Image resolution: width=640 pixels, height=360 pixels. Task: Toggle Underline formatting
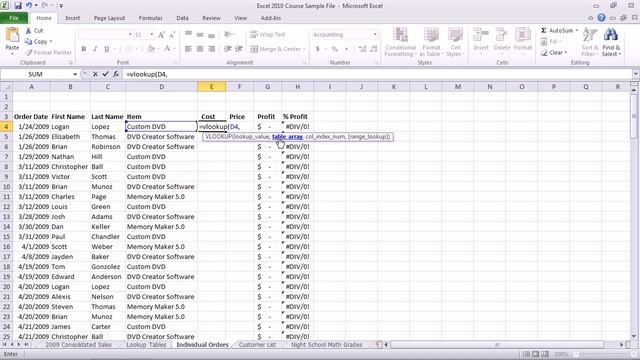[x=107, y=49]
